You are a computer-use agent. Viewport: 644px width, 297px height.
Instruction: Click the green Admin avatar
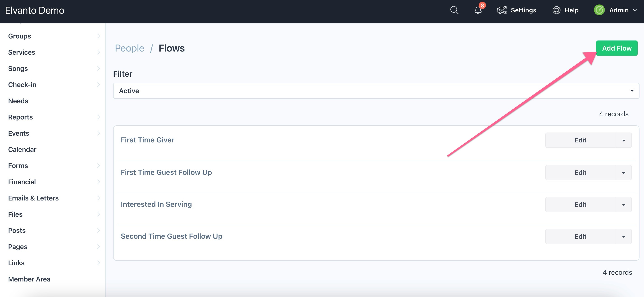599,10
